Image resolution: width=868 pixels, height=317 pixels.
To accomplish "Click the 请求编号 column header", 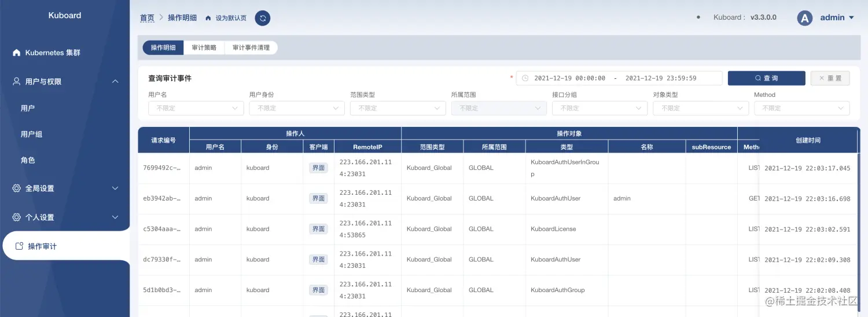I will coord(163,140).
